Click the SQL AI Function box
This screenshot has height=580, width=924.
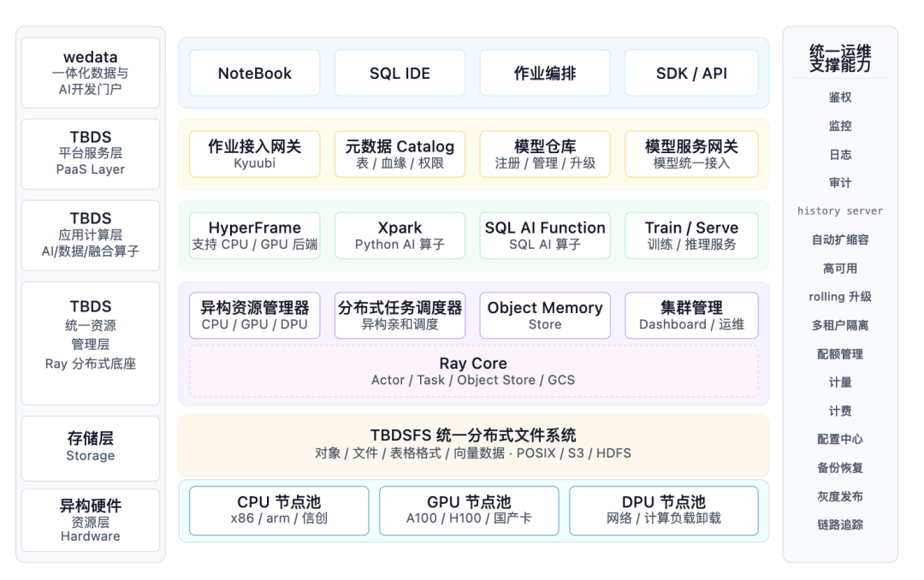point(545,235)
